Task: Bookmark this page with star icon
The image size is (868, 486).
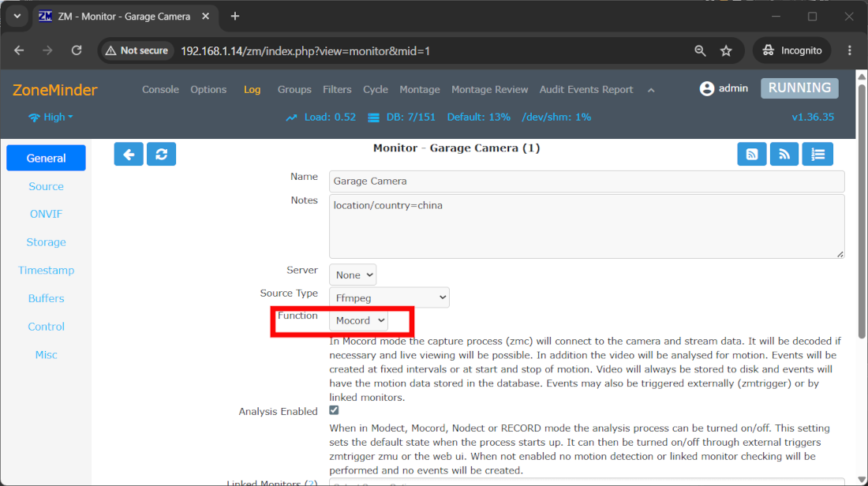Action: [x=726, y=51]
